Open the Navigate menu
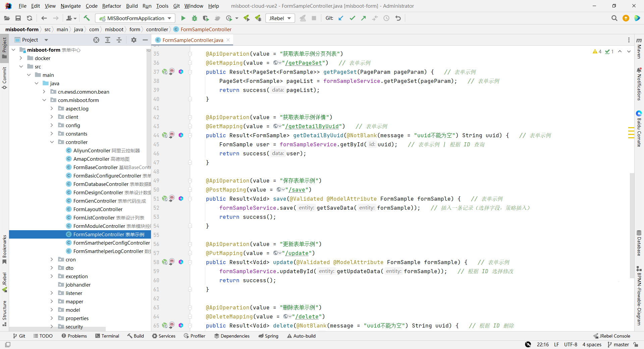This screenshot has width=644, height=349. 71,6
